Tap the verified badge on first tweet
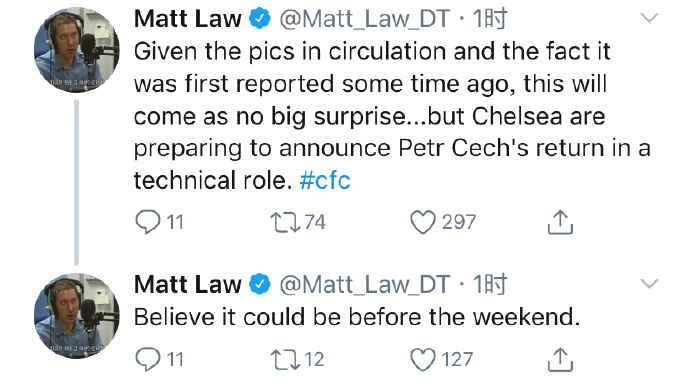 click(x=260, y=19)
